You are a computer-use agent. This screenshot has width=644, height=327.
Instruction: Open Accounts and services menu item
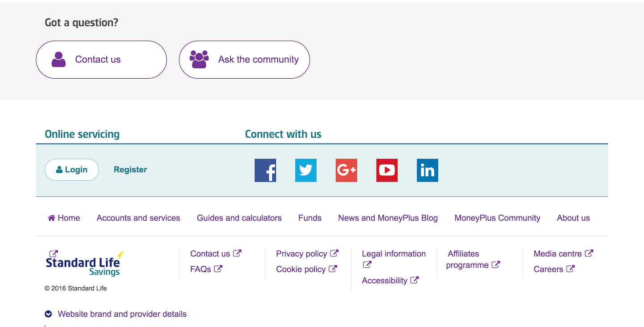(x=138, y=218)
